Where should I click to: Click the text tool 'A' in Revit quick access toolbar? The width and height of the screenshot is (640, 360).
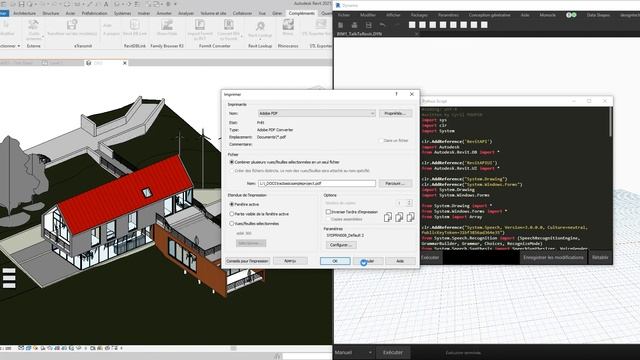pyautogui.click(x=106, y=4)
